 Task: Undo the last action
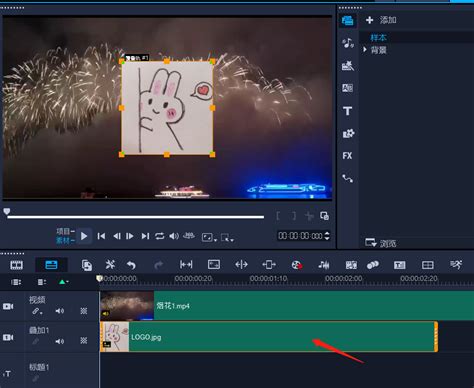131,265
